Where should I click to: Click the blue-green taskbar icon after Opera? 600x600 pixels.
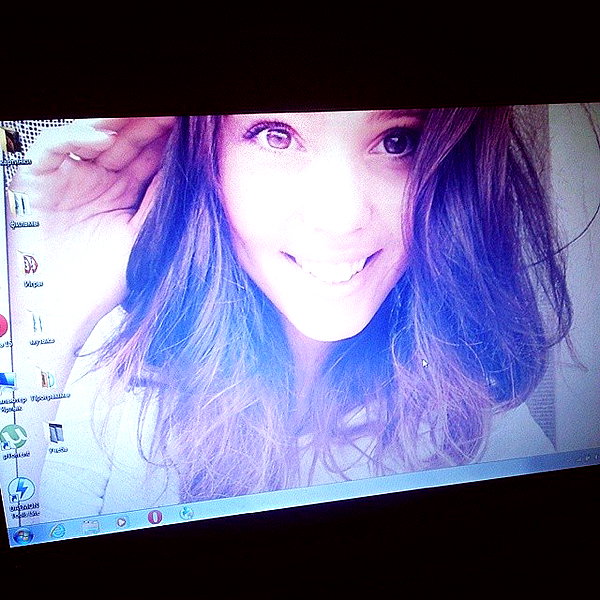186,513
